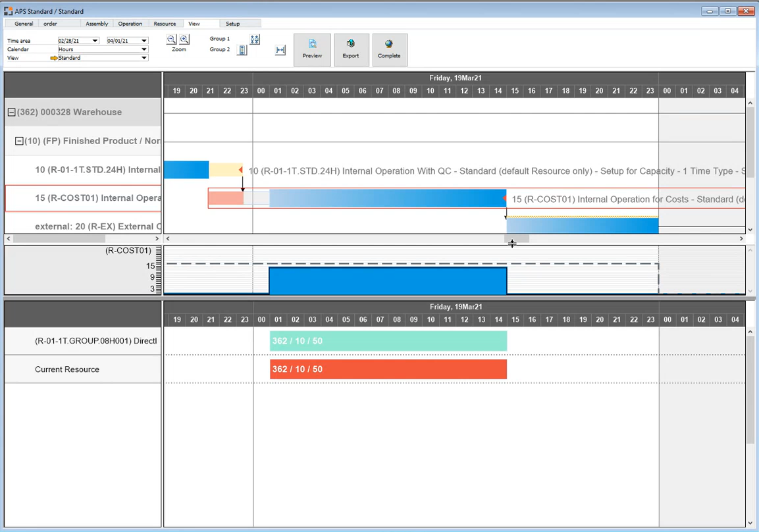Open the View Standard dropdown
759x532 pixels.
point(145,57)
